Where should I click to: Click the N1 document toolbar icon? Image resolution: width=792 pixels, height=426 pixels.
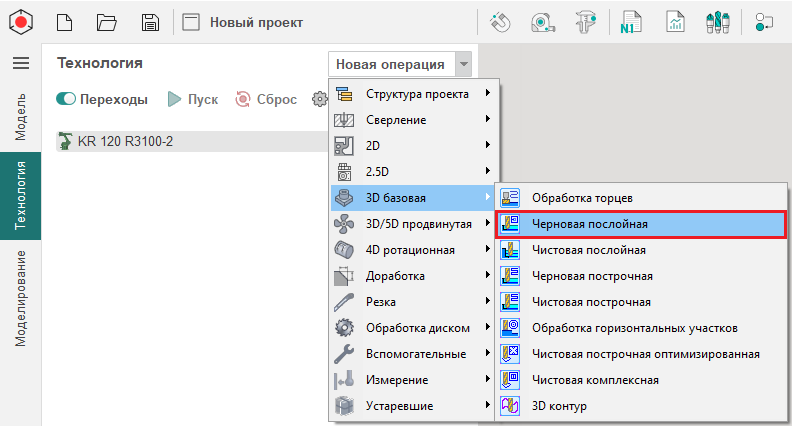630,22
